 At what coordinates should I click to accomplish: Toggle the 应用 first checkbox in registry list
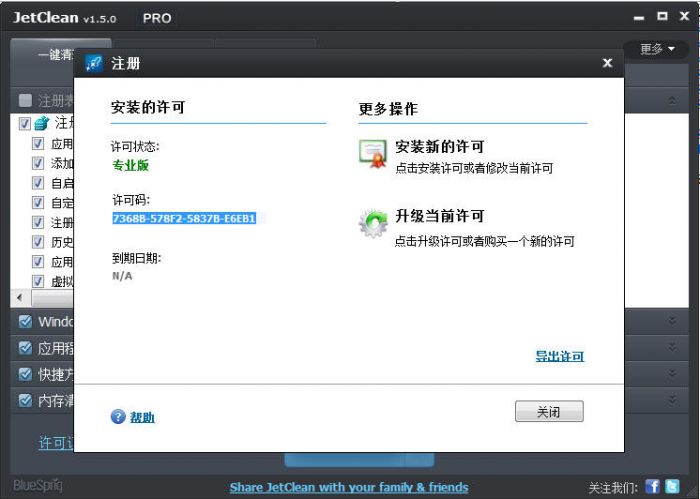click(38, 143)
